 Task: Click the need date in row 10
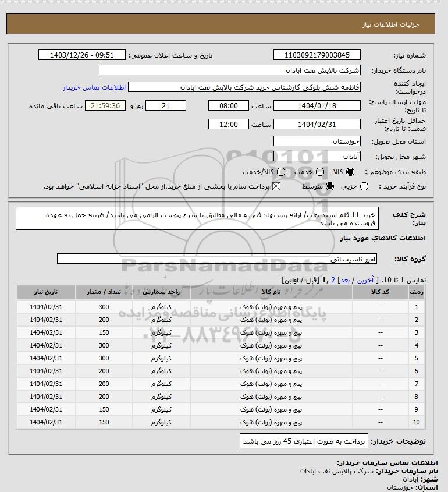click(x=46, y=422)
